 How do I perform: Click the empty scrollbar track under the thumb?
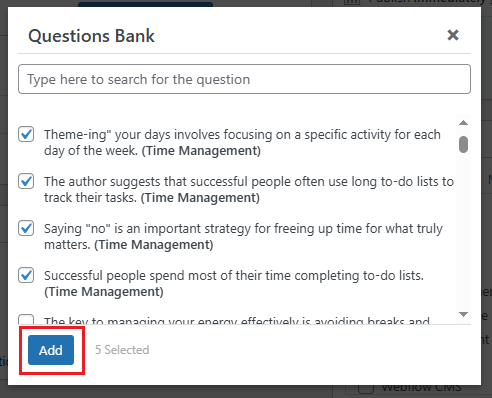tap(463, 230)
